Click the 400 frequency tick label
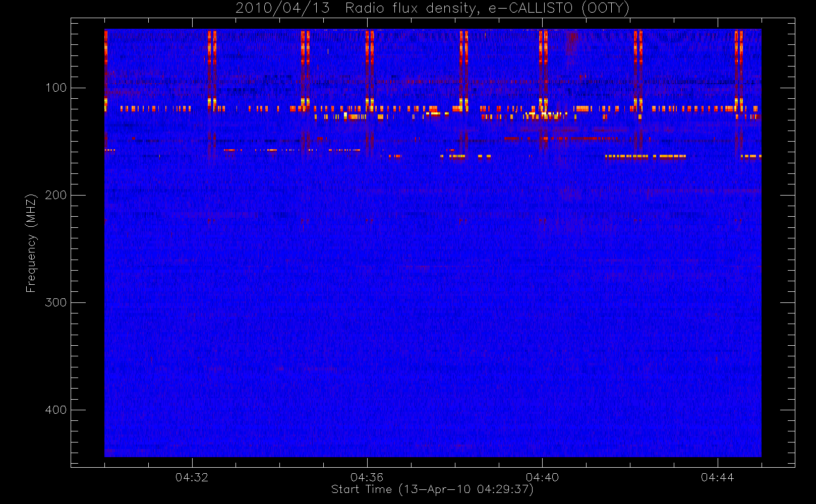This screenshot has width=816, height=504. point(56,410)
